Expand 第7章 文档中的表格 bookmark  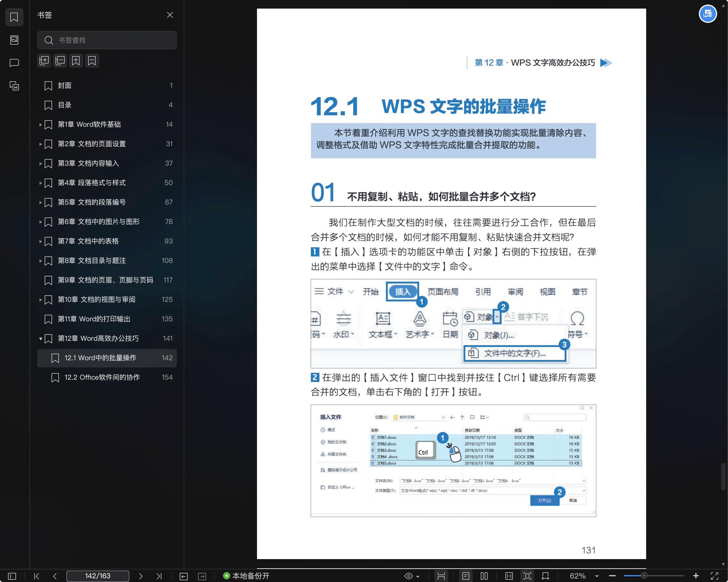(41, 241)
